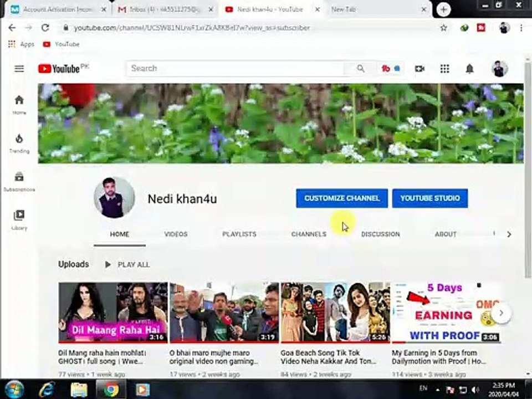Click CUSTOMIZE CHANNEL button
The image size is (532, 399).
(342, 198)
